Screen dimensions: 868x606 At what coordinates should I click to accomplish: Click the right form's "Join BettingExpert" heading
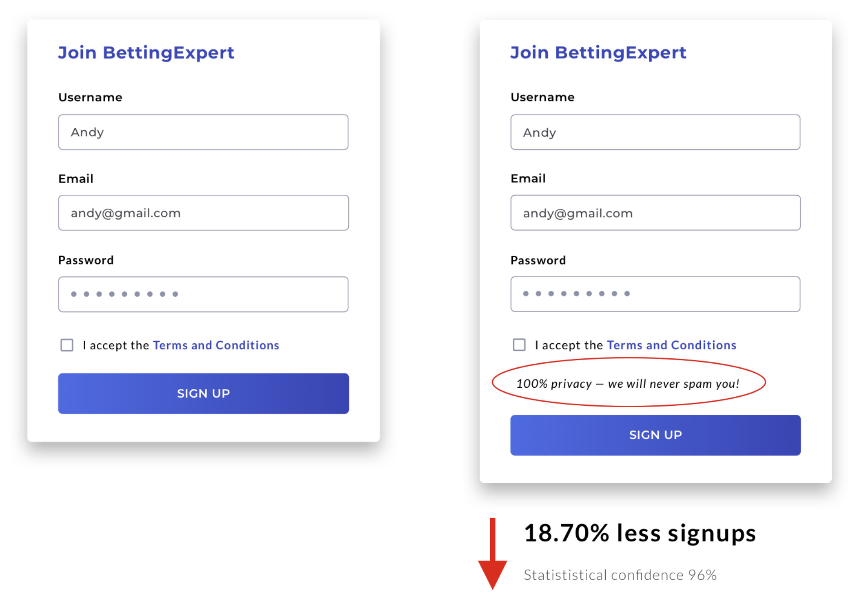pos(598,53)
